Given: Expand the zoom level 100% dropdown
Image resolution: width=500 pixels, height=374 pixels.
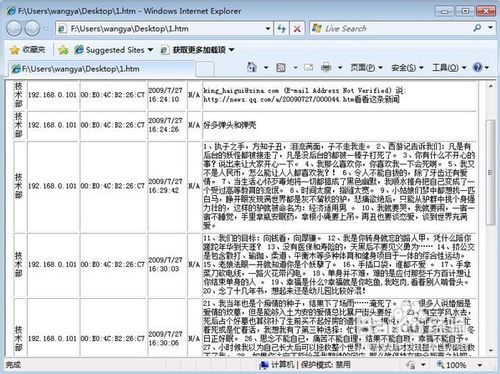Looking at the screenshot, I should (480, 365).
